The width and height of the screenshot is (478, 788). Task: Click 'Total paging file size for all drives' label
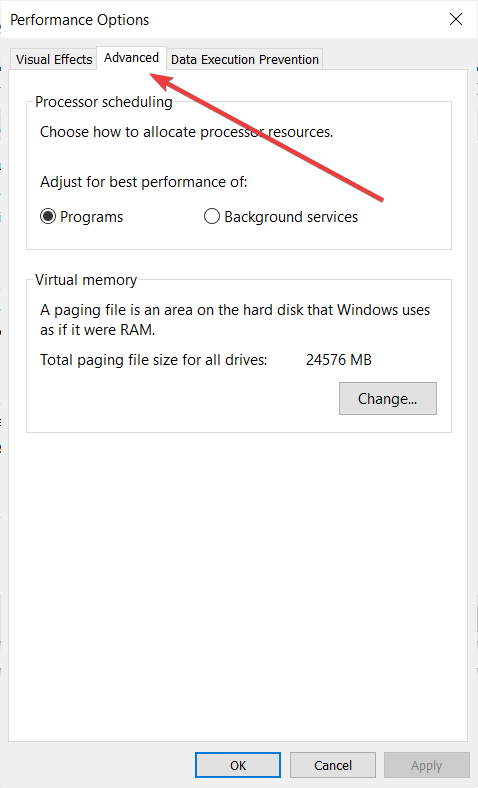(x=154, y=360)
